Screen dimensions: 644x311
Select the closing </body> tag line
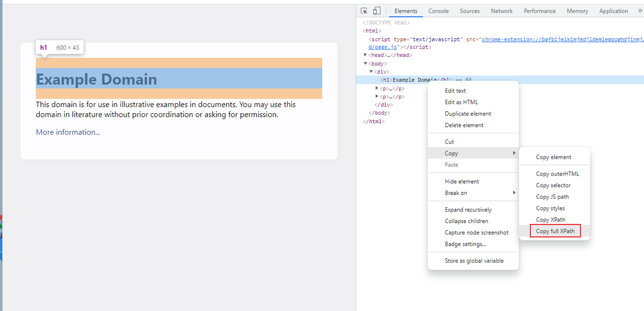379,113
